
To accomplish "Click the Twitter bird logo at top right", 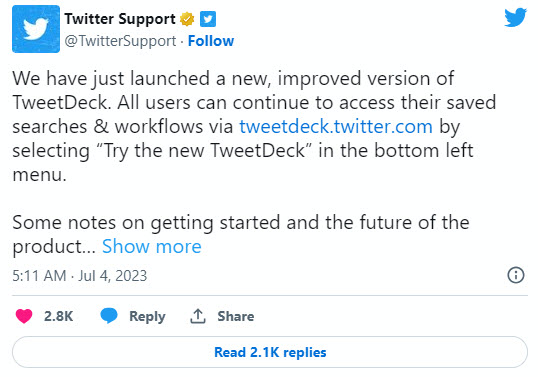I will (515, 17).
